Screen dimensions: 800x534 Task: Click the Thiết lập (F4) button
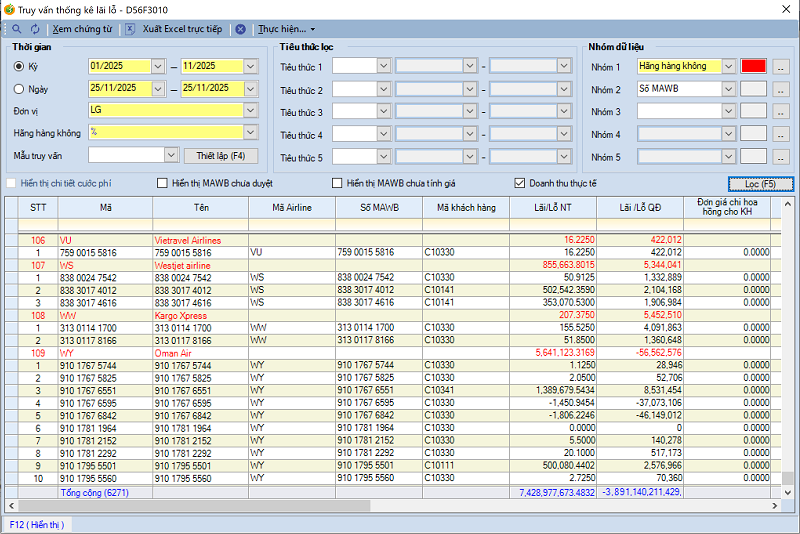(x=220, y=155)
